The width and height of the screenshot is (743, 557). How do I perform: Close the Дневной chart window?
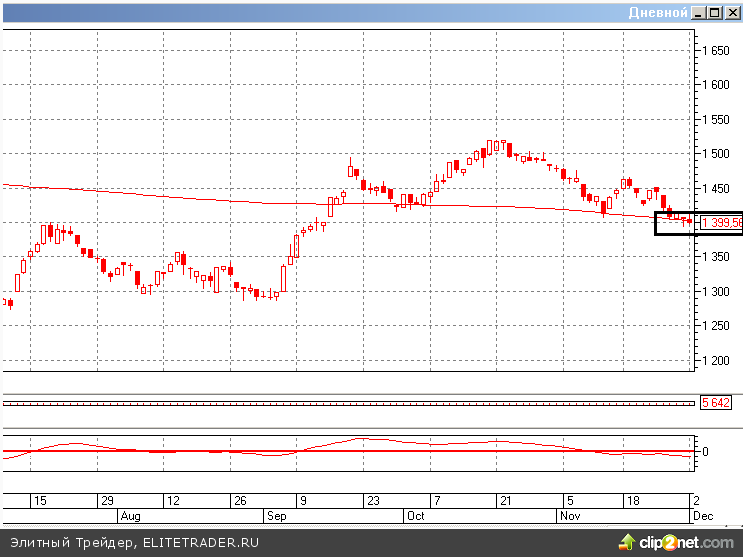(x=731, y=13)
